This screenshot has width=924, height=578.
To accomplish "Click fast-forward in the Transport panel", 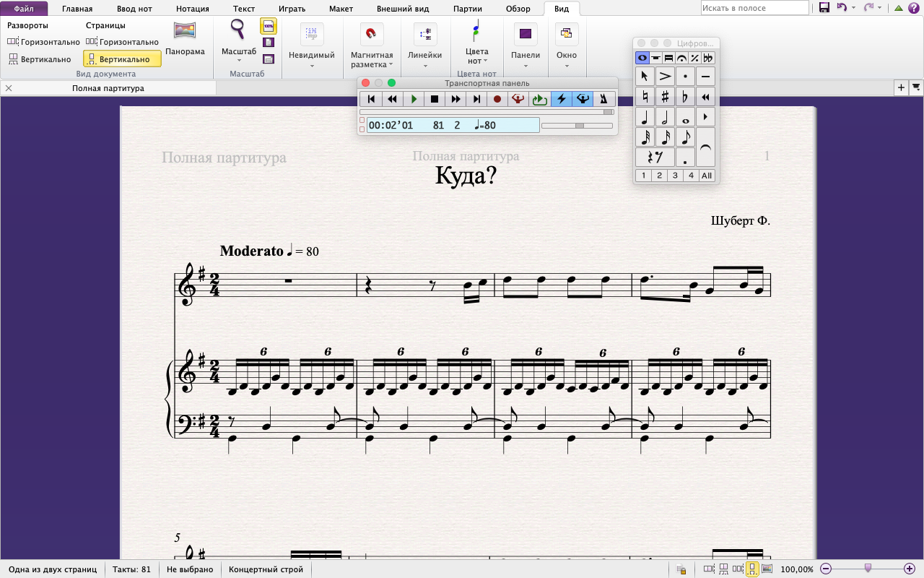I will click(456, 99).
